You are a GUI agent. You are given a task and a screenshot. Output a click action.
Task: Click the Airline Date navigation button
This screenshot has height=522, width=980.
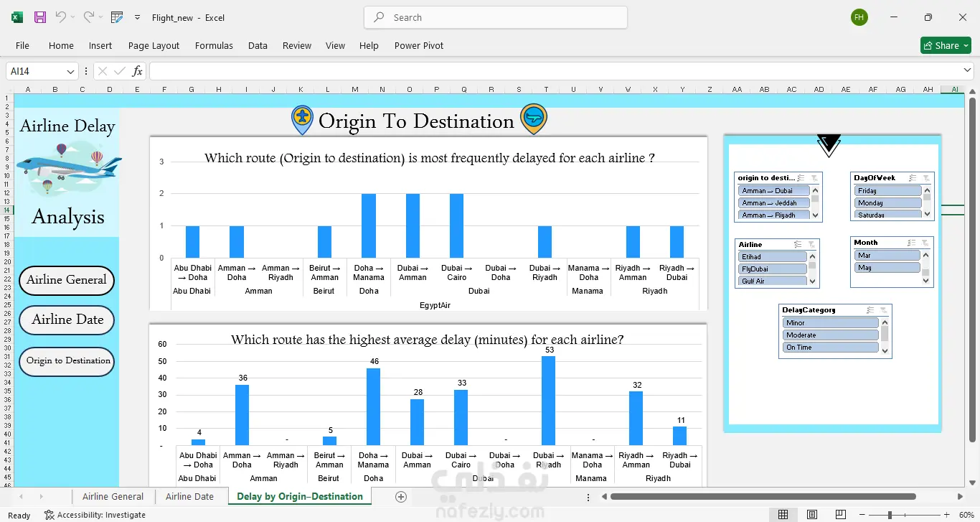pyautogui.click(x=67, y=320)
